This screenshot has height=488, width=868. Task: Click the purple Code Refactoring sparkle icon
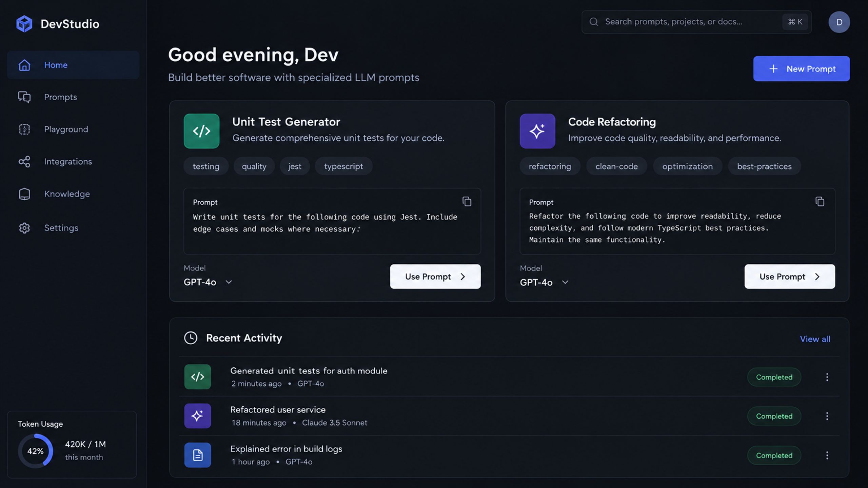[537, 131]
